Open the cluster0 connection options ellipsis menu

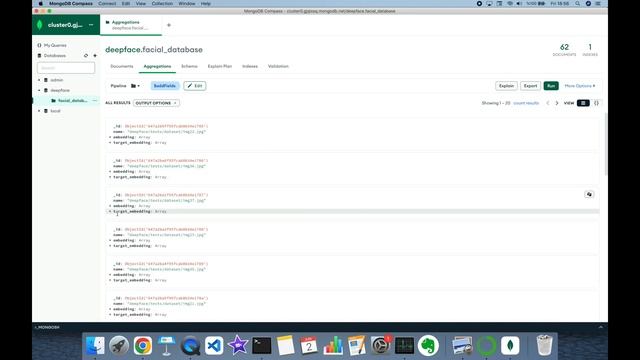pyautogui.click(x=91, y=25)
